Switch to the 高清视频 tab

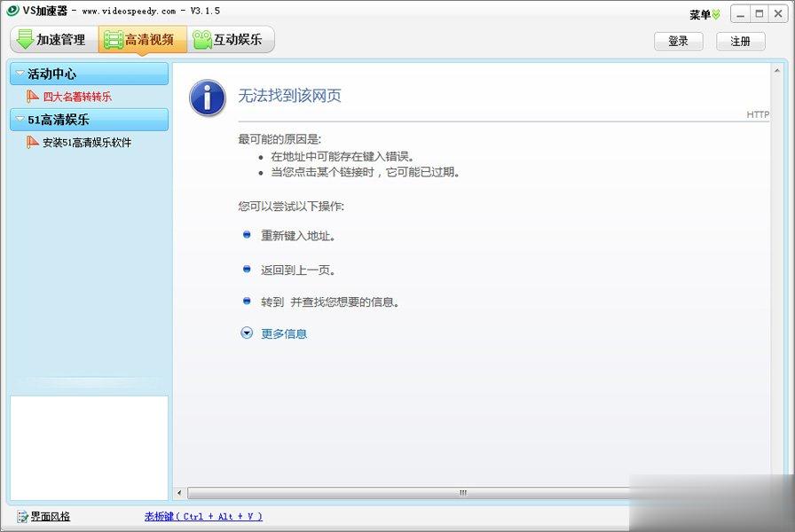click(x=143, y=40)
